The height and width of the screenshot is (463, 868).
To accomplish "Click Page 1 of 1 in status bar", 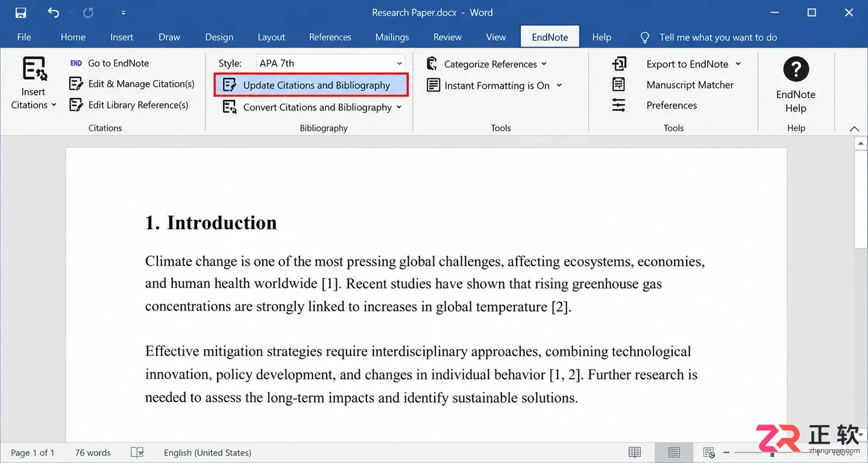I will pyautogui.click(x=33, y=453).
